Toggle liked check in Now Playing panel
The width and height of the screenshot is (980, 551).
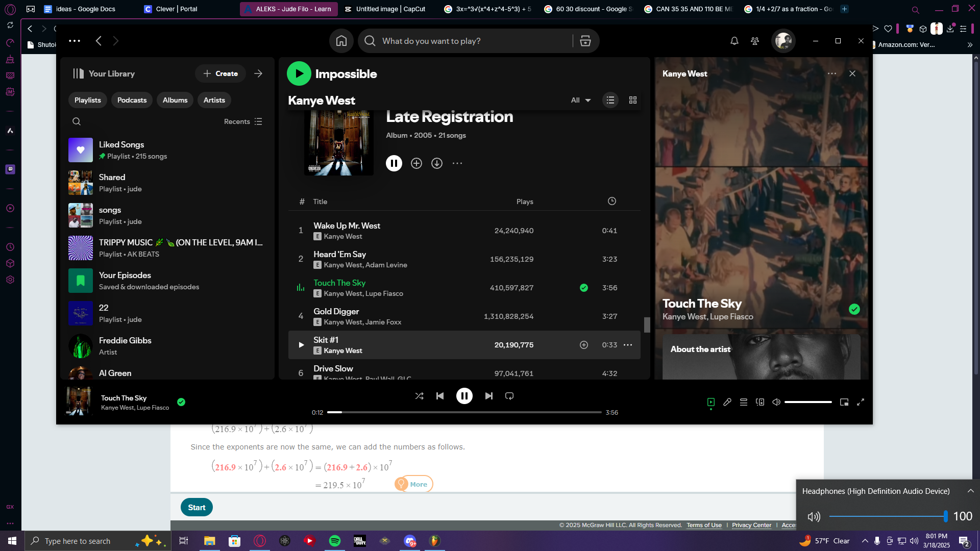pyautogui.click(x=854, y=309)
